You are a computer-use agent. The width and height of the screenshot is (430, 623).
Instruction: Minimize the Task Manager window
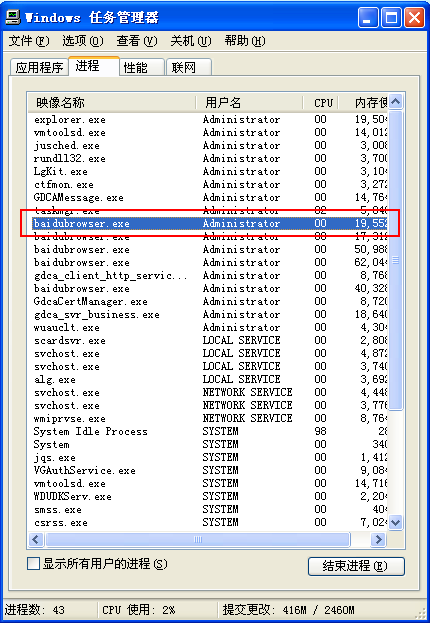coord(368,18)
